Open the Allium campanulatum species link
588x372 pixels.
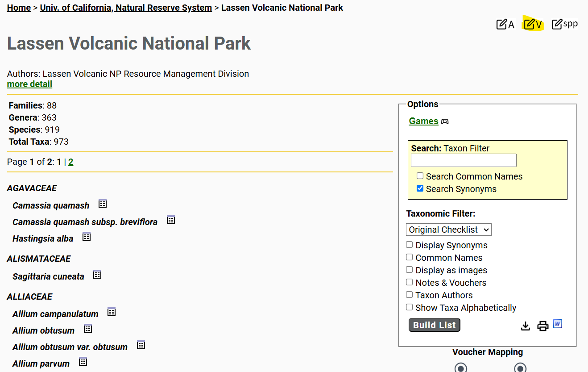point(55,314)
